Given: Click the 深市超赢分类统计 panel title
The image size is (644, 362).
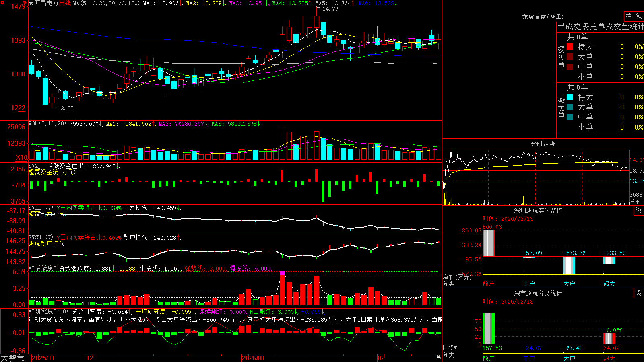Looking at the screenshot, I should tap(538, 293).
